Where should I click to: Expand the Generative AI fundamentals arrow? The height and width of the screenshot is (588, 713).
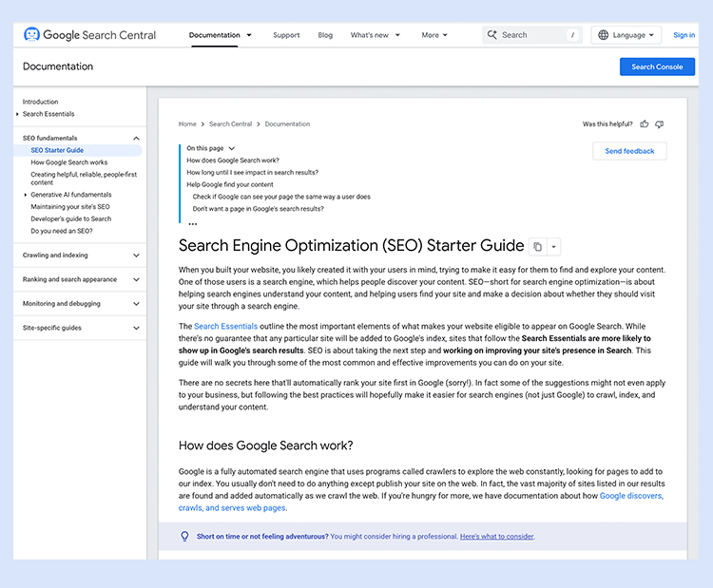[x=26, y=195]
